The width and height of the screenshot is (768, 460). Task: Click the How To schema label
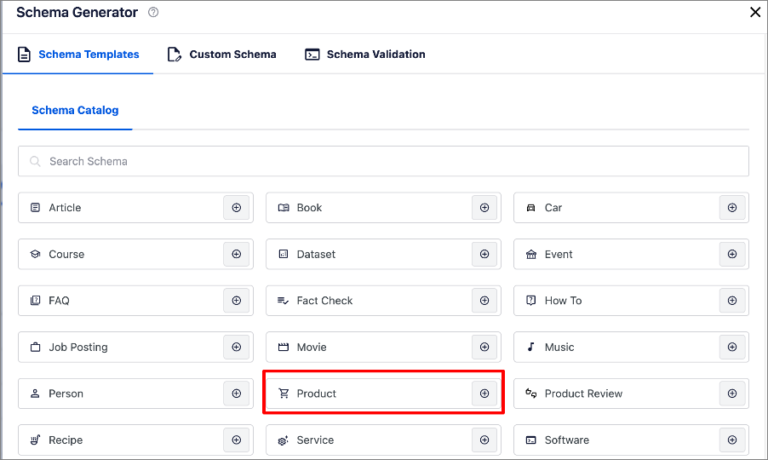(563, 300)
